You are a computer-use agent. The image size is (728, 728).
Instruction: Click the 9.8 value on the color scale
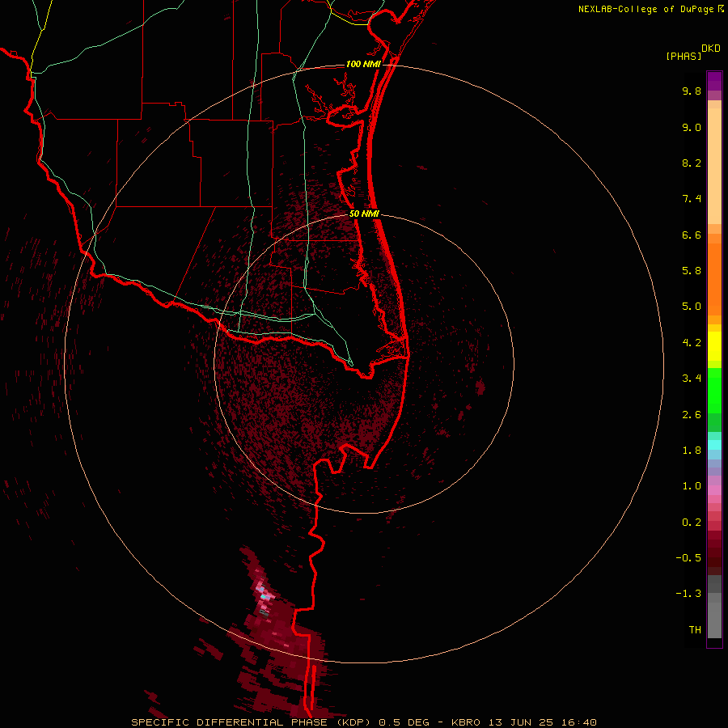tap(692, 91)
